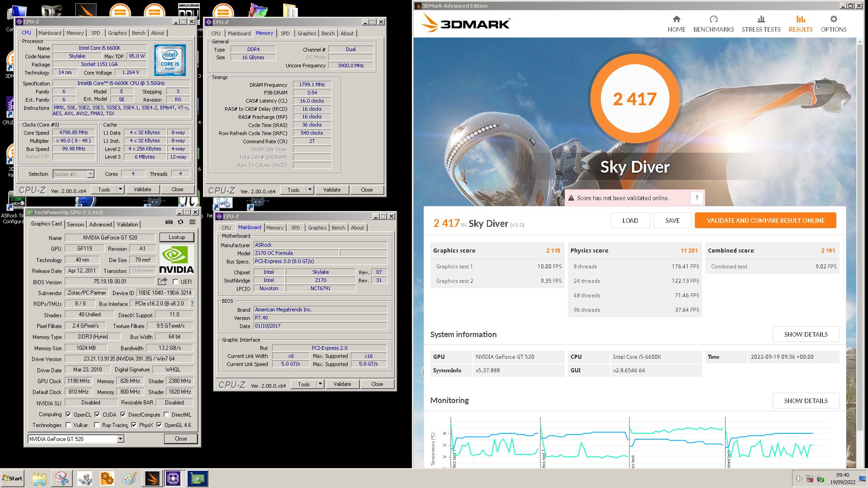Click Close button in GPU-Z

[x=181, y=439]
